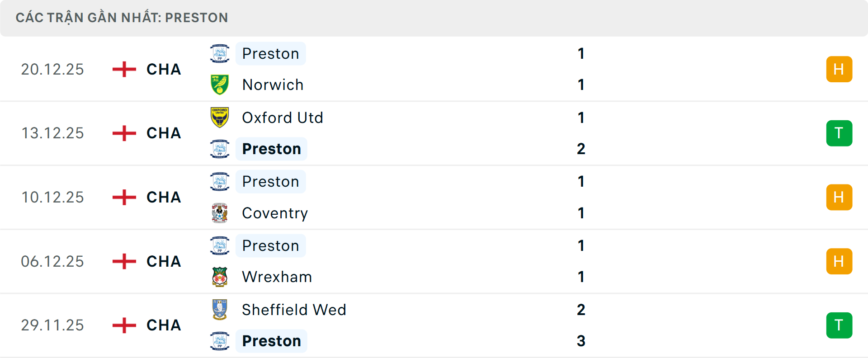Click the Coventry club crest icon
868x358 pixels.
pos(220,213)
